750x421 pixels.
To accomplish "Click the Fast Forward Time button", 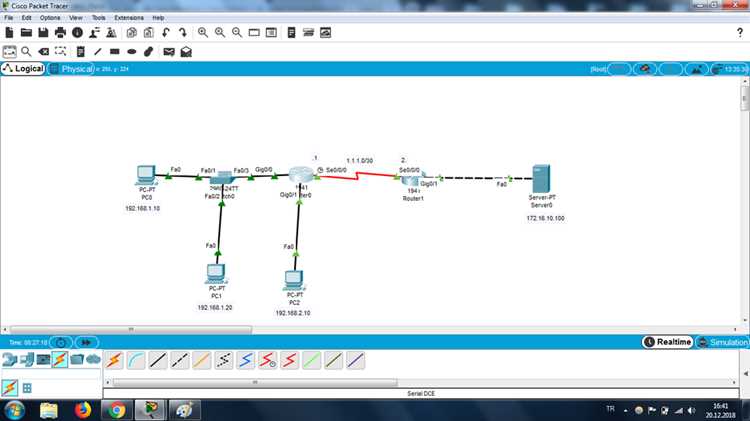I will coord(86,343).
